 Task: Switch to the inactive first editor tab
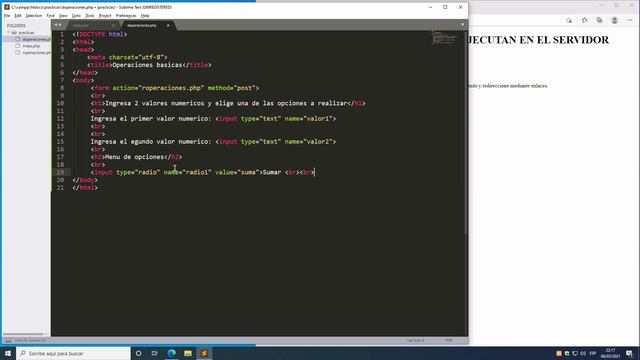(92, 25)
